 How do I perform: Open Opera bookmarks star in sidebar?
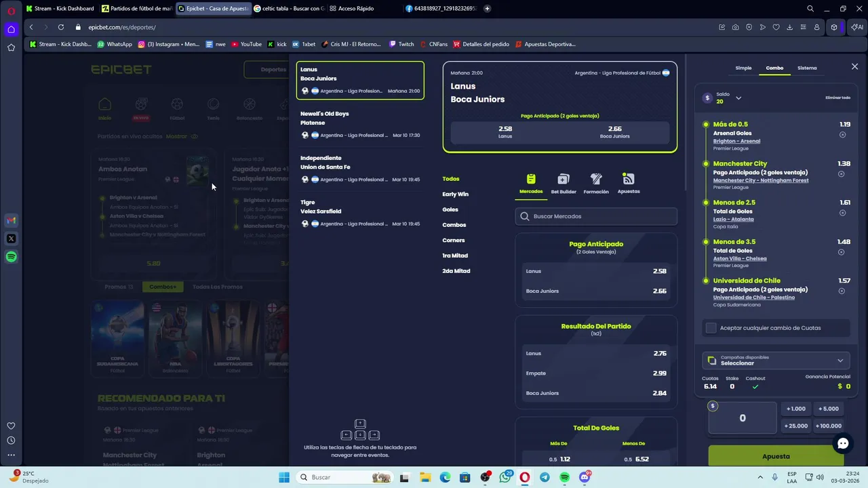click(11, 47)
